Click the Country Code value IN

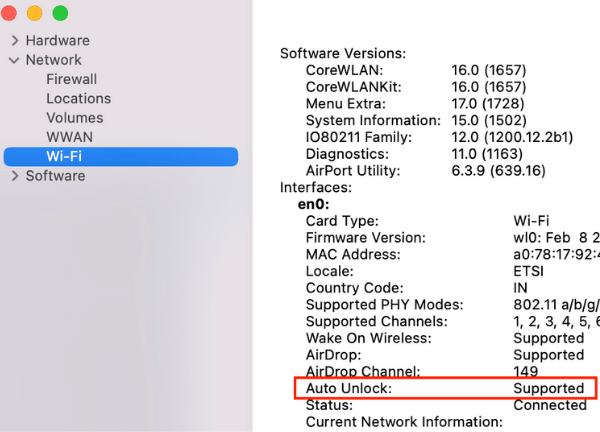(520, 288)
